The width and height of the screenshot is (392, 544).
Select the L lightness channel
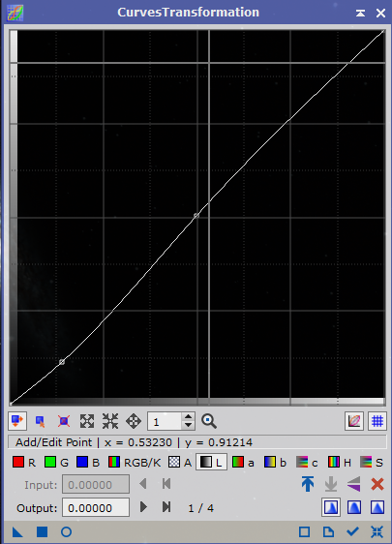pos(211,462)
